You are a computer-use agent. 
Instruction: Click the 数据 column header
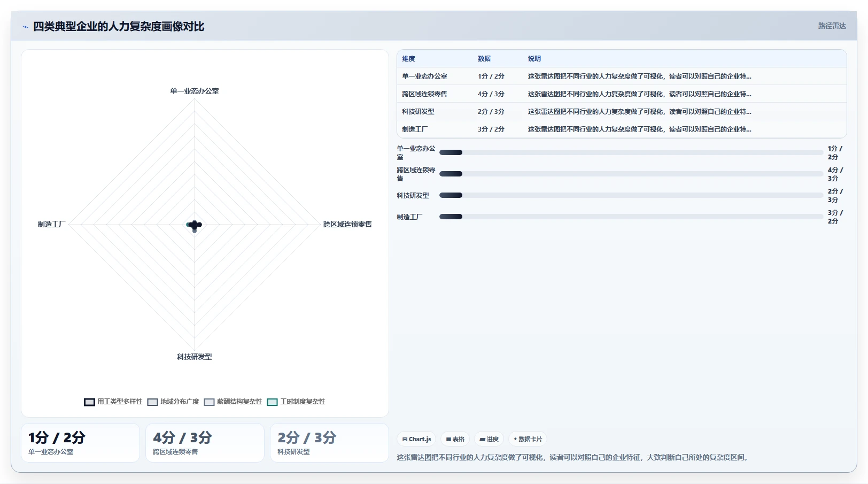click(x=484, y=59)
